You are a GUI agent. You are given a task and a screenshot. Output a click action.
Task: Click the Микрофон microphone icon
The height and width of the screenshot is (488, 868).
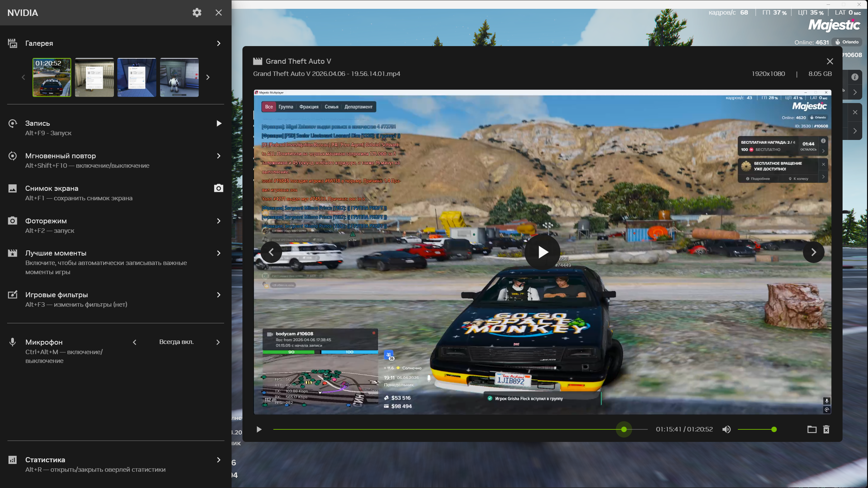(x=13, y=342)
